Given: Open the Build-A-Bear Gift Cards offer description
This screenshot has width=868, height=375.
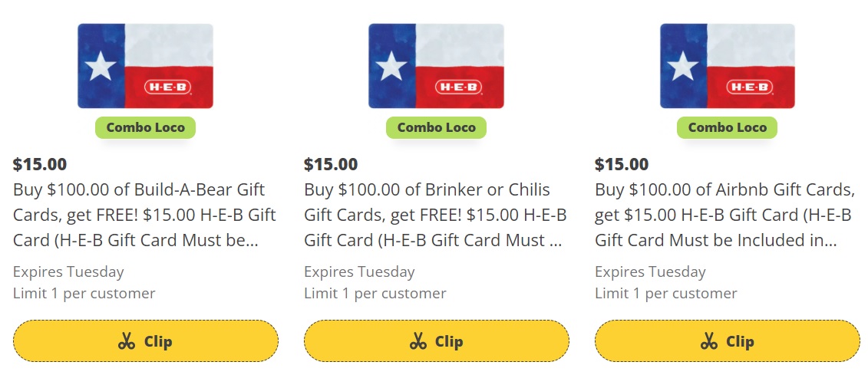Looking at the screenshot, I should [x=144, y=215].
